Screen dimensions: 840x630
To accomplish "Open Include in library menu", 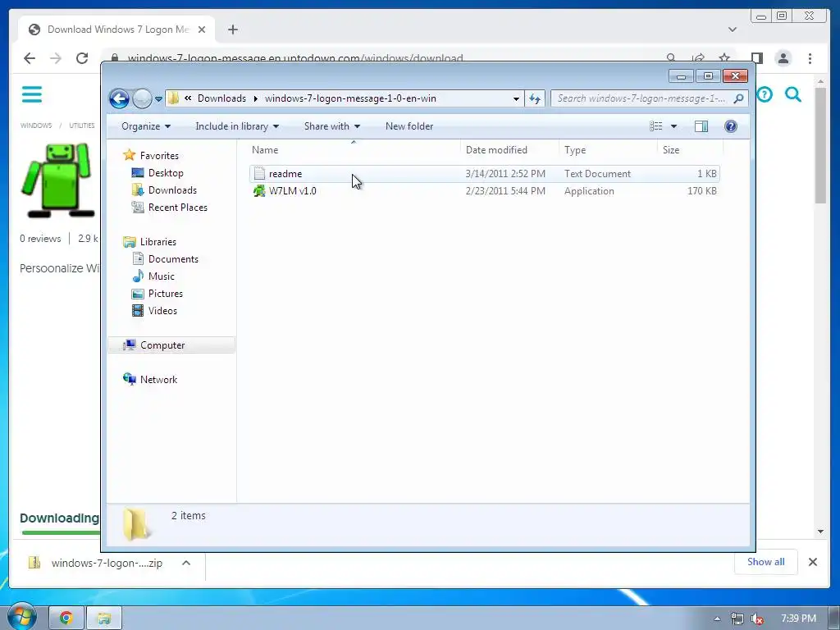I will [x=237, y=126].
